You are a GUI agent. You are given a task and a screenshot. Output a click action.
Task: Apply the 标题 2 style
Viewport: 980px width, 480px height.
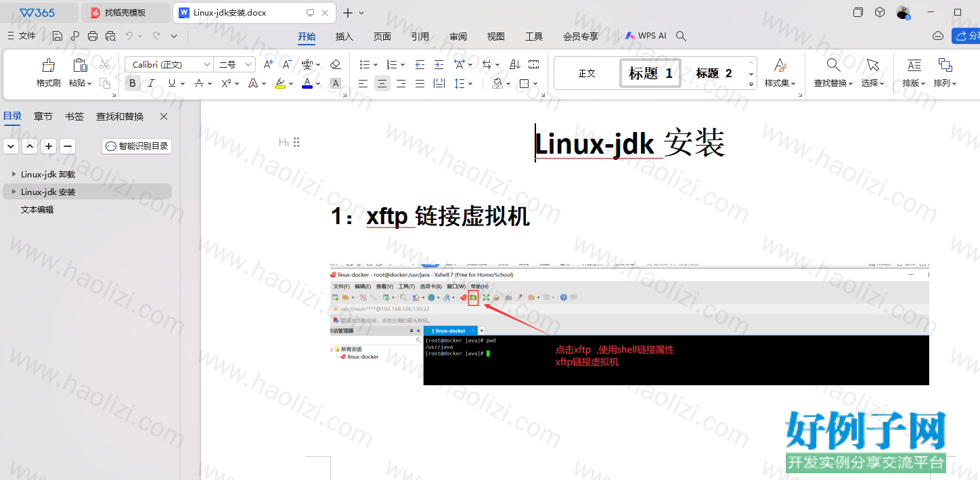pos(714,73)
